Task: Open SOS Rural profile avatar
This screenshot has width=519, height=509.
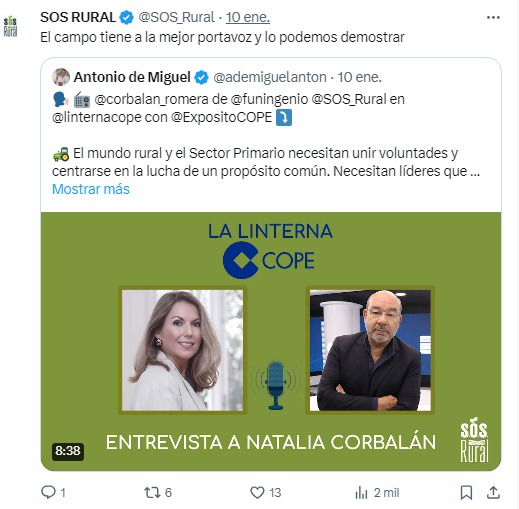Action: tap(10, 26)
